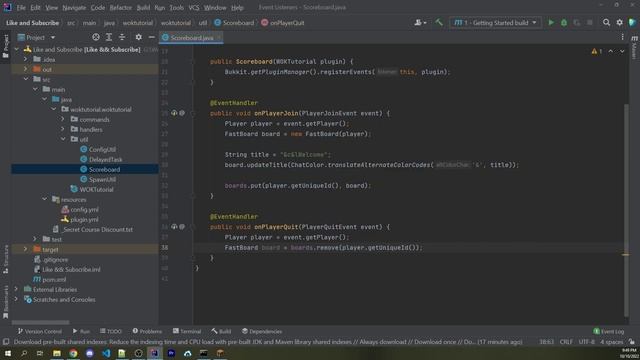Screen dimensions: 640x360
Task: Open Windows Start menu
Action: pyautogui.click(x=7, y=353)
